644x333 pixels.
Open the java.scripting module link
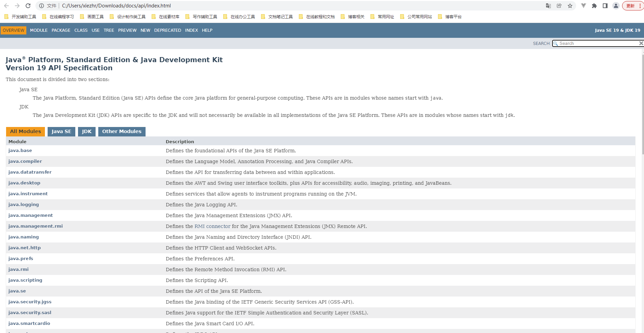(x=25, y=280)
